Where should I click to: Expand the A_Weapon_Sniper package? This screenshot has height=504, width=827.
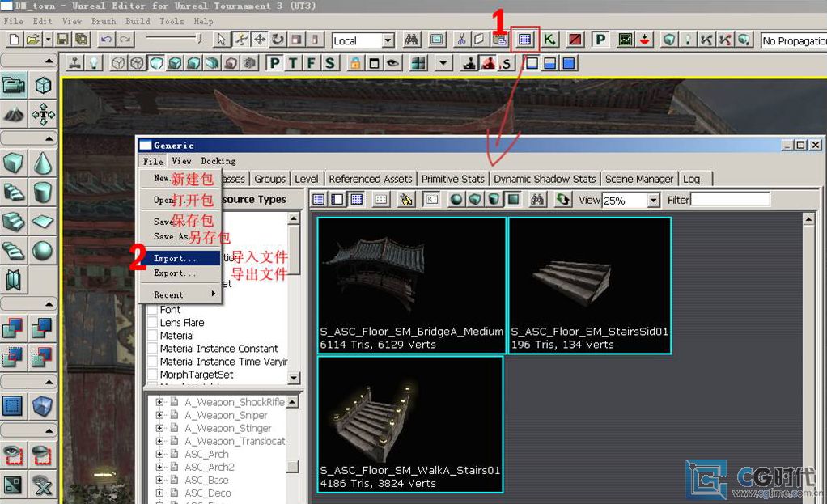[159, 416]
